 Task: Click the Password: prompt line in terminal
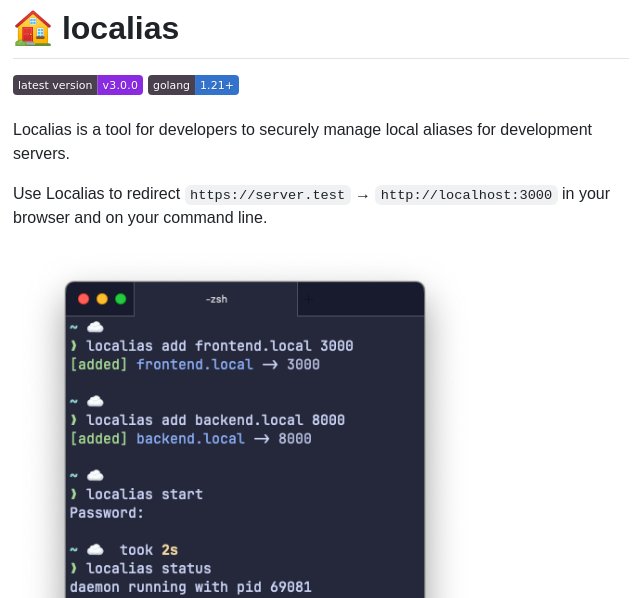click(x=107, y=513)
